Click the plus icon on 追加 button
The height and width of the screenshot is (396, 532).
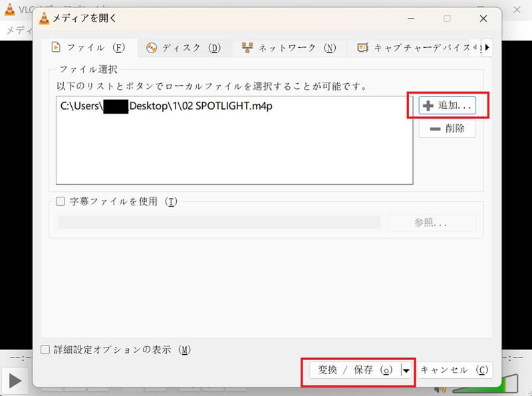[428, 106]
